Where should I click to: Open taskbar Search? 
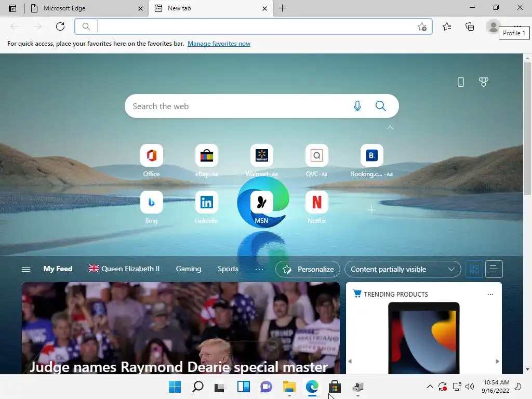198,387
